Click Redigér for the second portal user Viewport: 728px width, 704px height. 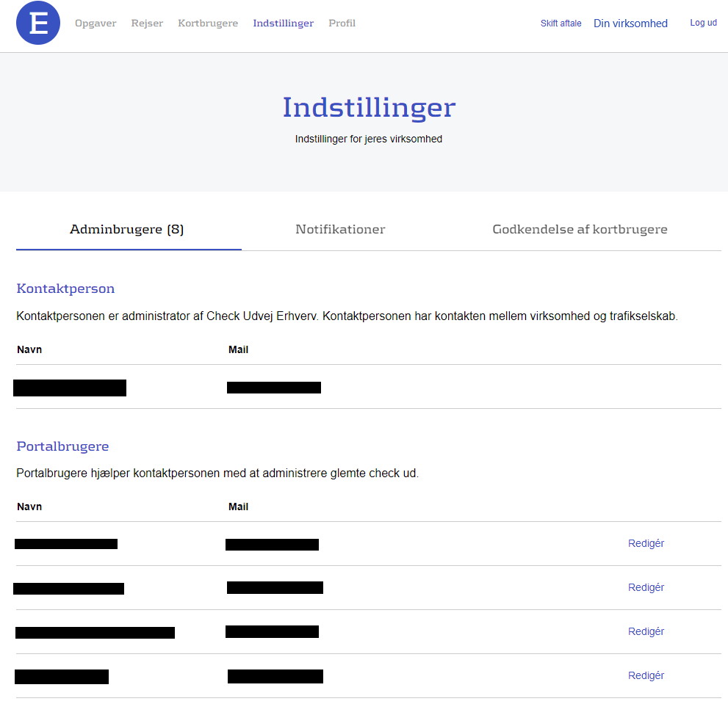(x=646, y=588)
